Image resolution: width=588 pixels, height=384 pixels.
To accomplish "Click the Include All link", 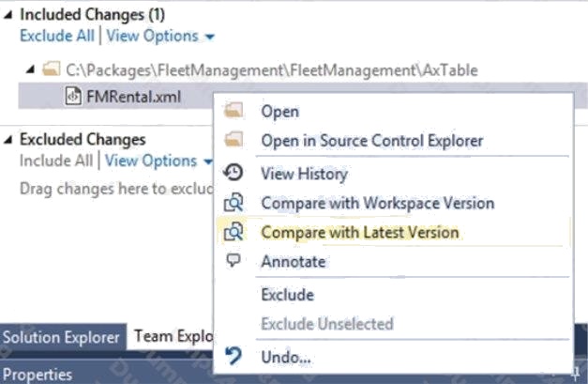I will (56, 161).
